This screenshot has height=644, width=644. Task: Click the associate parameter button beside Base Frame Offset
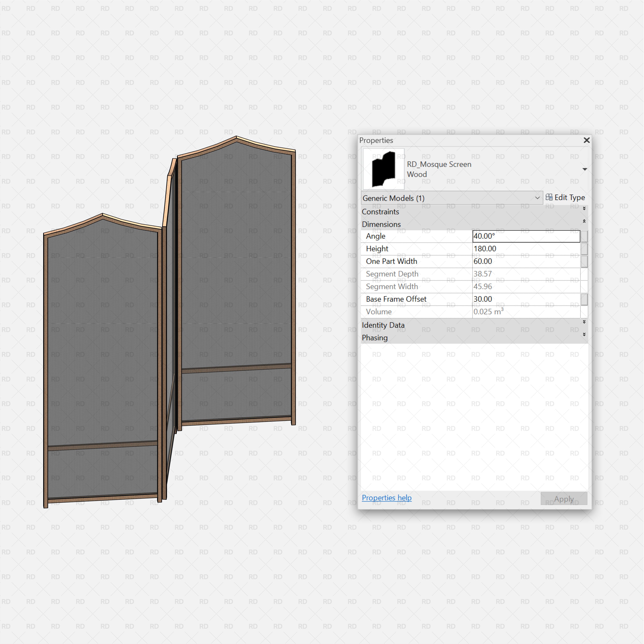[x=584, y=299]
